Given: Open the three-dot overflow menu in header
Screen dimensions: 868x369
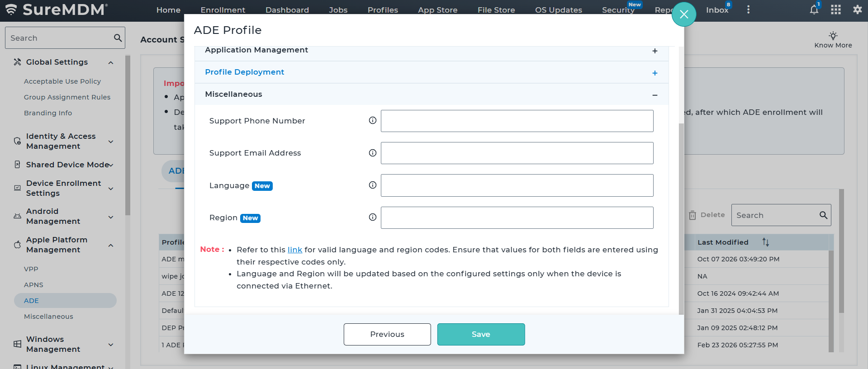Looking at the screenshot, I should tap(749, 9).
